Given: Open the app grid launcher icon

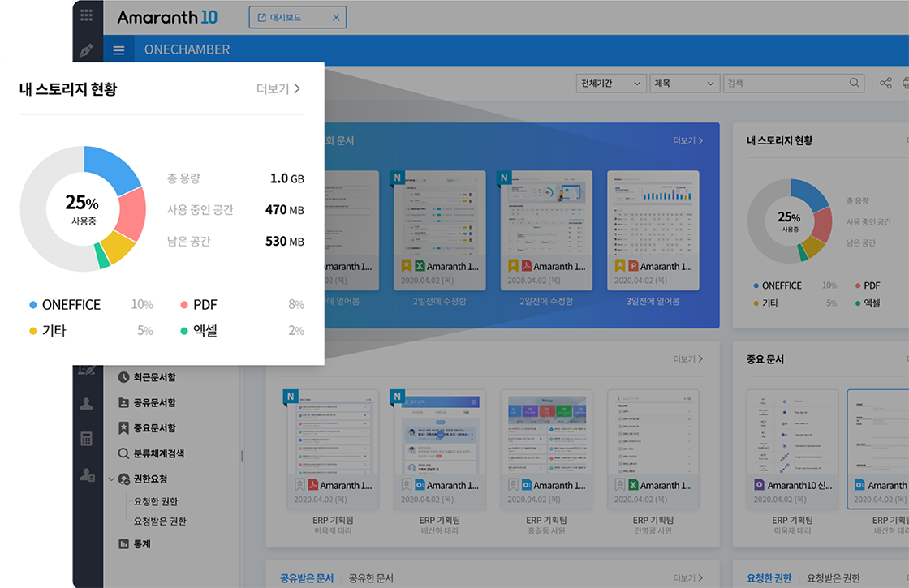Looking at the screenshot, I should [x=86, y=15].
